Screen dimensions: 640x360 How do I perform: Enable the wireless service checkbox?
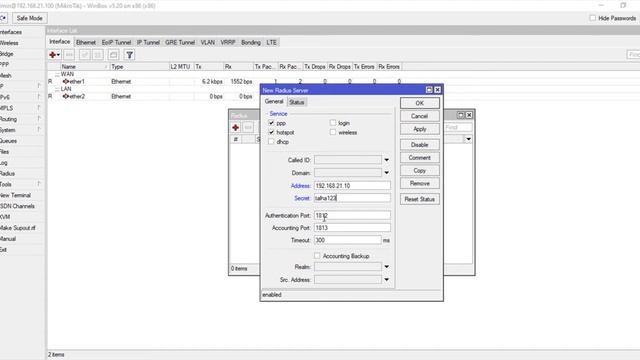pos(333,132)
